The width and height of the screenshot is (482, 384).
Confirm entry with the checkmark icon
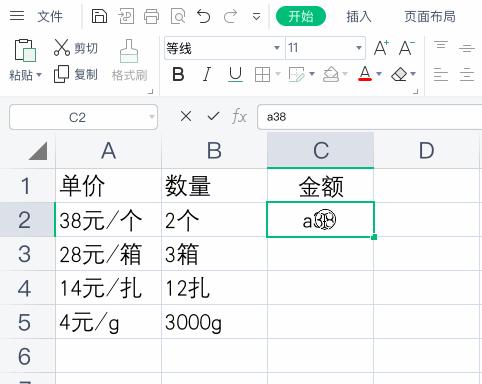pos(213,116)
